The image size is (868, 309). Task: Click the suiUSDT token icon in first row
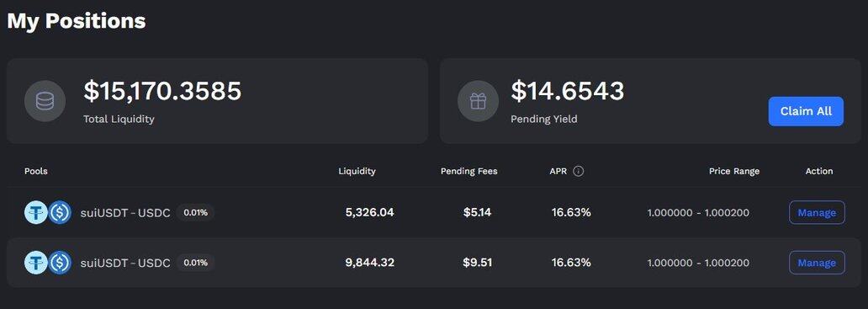coord(36,212)
